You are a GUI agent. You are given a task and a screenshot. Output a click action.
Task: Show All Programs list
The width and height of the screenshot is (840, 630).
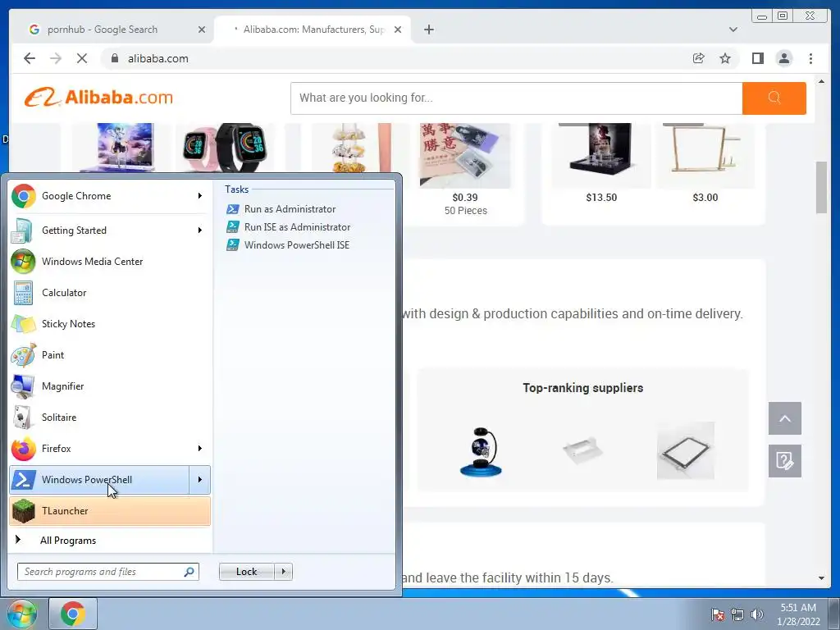click(68, 540)
